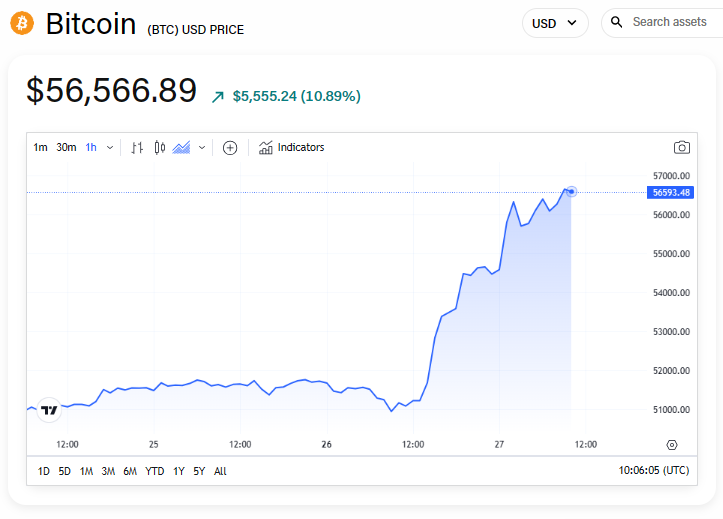Expand the chart style dropdown arrow
The height and width of the screenshot is (519, 723).
(x=202, y=148)
